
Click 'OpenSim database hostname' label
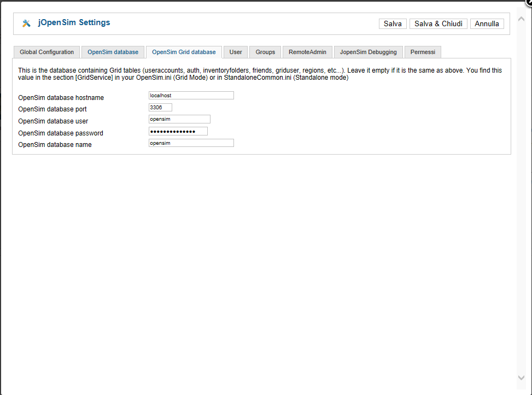point(61,98)
